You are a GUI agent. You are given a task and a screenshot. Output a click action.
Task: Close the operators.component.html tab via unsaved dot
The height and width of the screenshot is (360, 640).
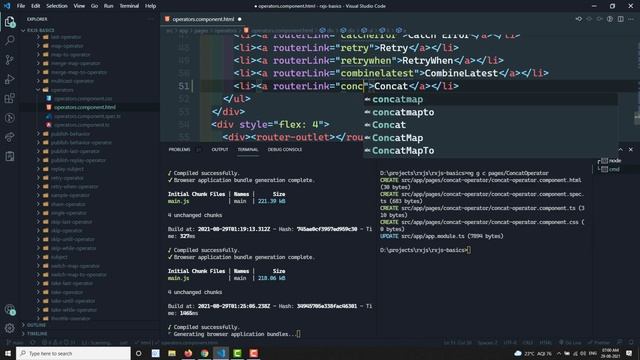click(x=240, y=19)
